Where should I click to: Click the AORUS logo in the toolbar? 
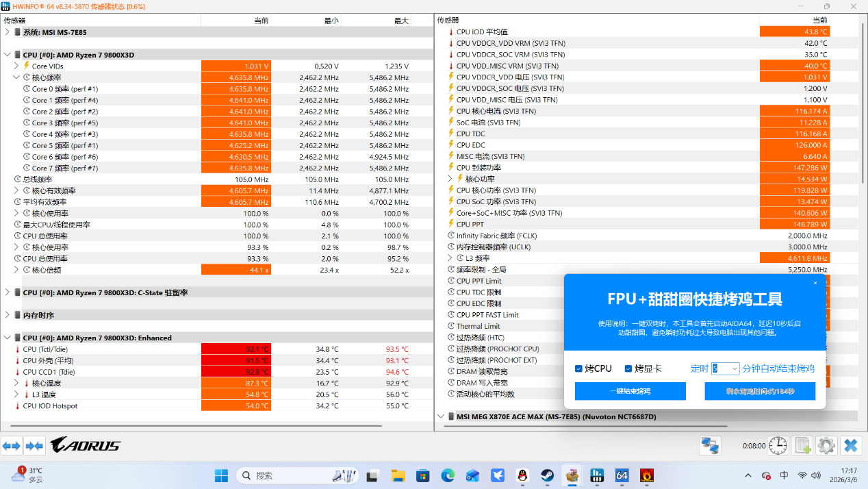86,445
